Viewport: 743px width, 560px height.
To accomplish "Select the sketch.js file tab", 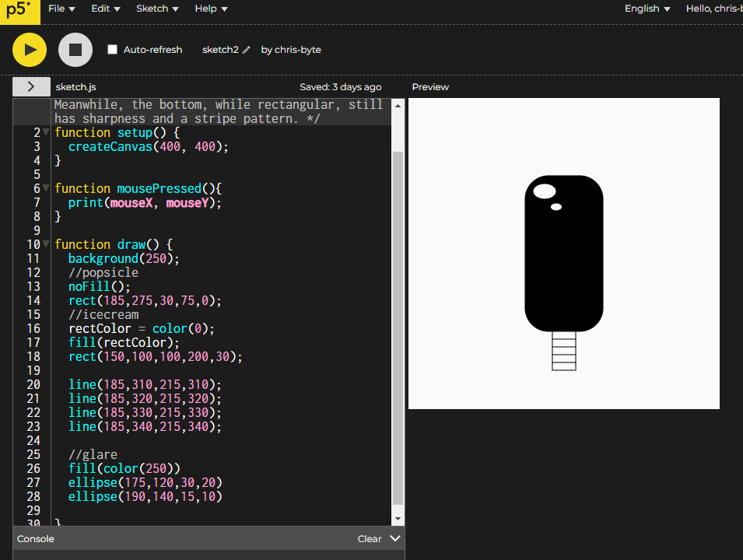I will pos(75,86).
